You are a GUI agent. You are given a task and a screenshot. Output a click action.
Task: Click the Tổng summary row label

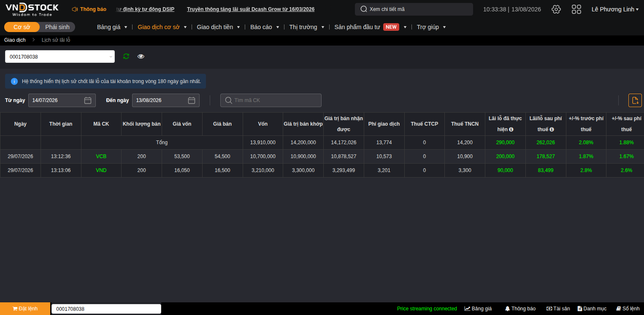[x=162, y=143]
